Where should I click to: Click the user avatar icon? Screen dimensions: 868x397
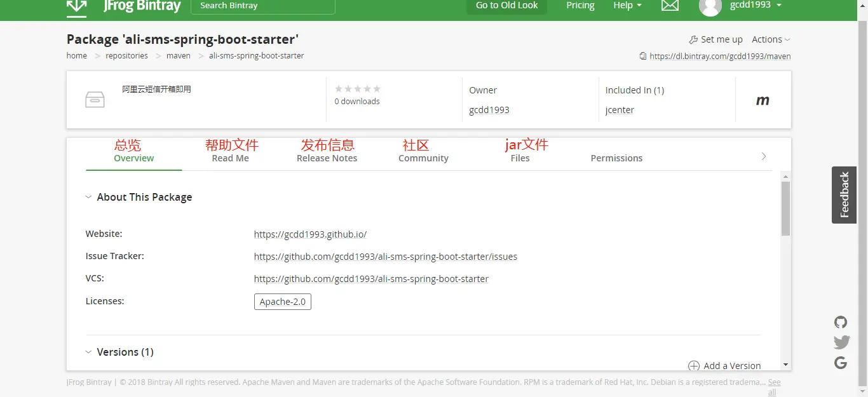710,6
